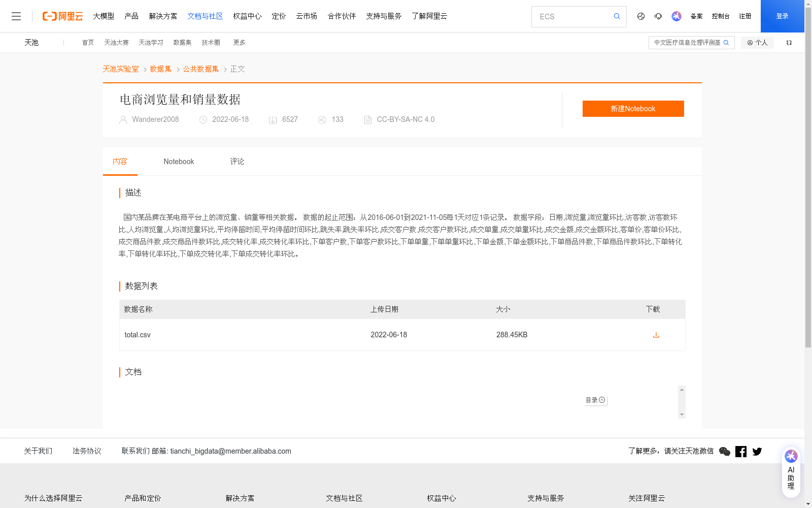
Task: Open the 权益中心 menu
Action: click(247, 16)
